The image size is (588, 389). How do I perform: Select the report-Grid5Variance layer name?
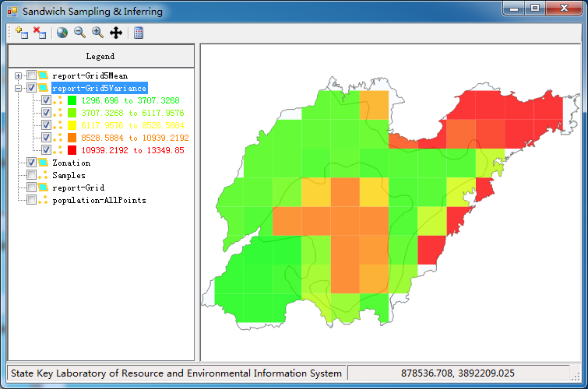(100, 88)
